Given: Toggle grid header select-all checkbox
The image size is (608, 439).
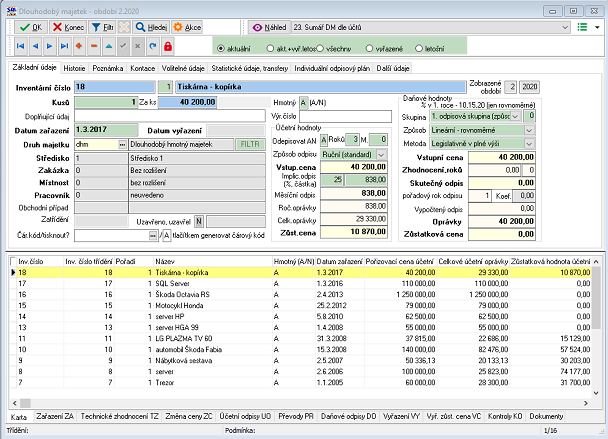Looking at the screenshot, I should (13, 261).
